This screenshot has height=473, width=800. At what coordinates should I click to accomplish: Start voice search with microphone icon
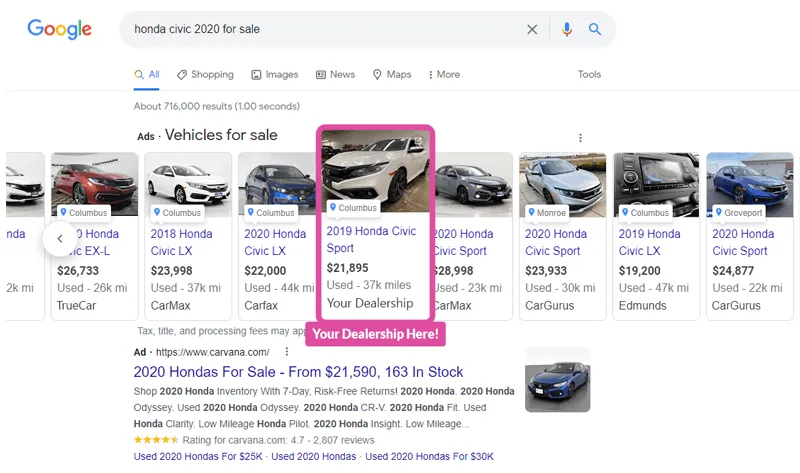[566, 30]
